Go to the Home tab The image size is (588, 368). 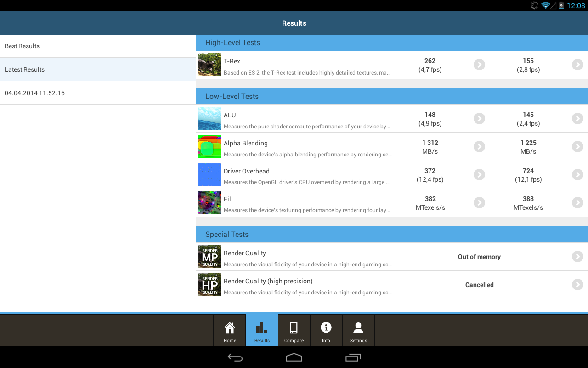tap(230, 330)
